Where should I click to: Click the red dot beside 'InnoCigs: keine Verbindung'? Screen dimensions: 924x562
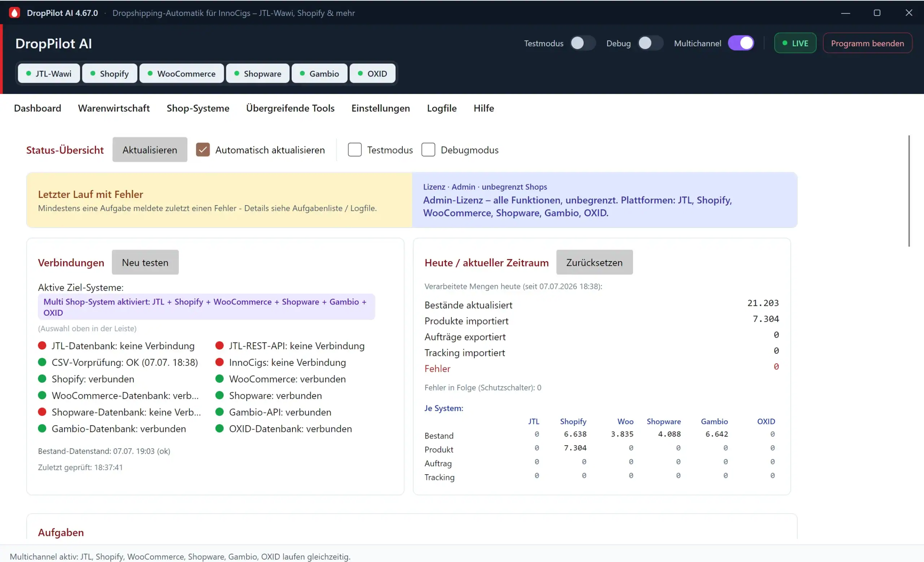(x=219, y=362)
